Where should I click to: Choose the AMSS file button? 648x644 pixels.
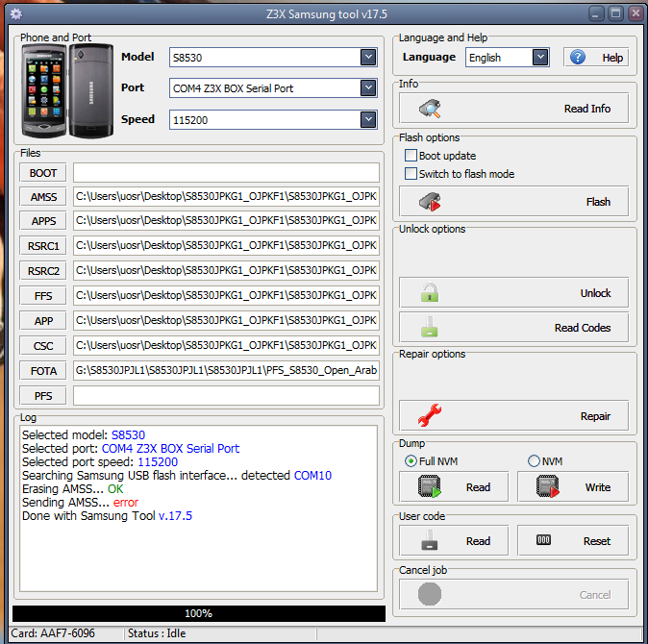(x=43, y=197)
